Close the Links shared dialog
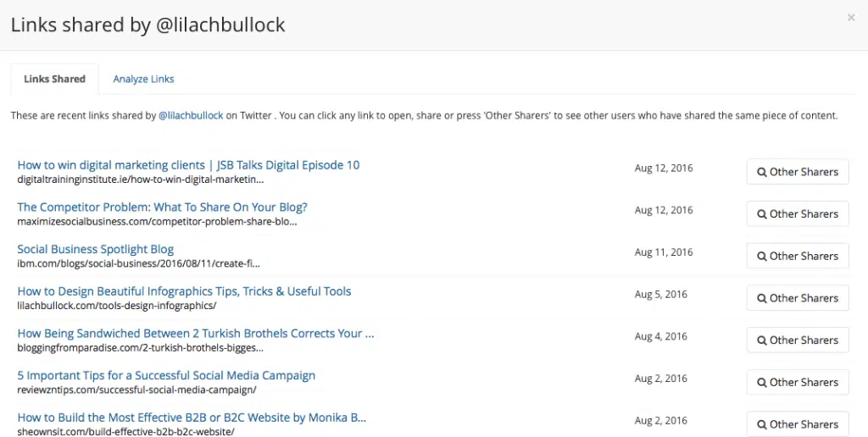This screenshot has height=437, width=868. tap(851, 17)
